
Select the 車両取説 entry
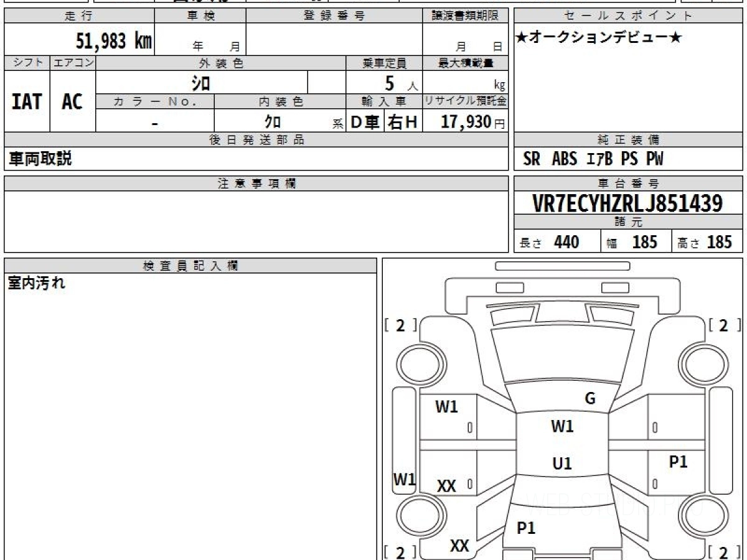pyautogui.click(x=40, y=159)
